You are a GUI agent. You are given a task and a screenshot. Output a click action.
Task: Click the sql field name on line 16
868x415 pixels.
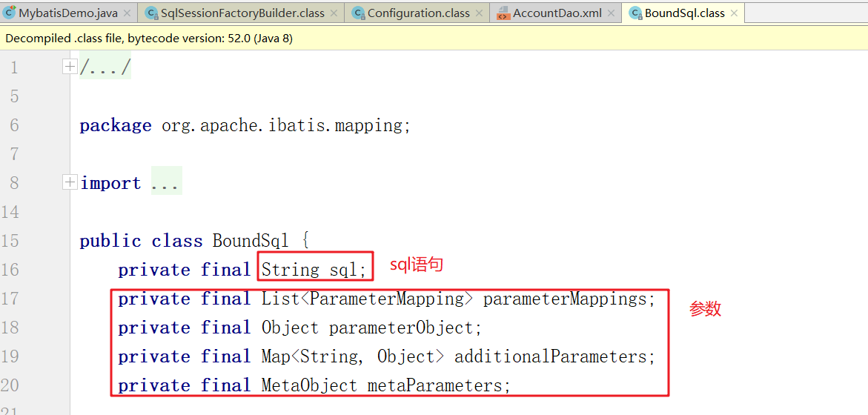click(344, 270)
